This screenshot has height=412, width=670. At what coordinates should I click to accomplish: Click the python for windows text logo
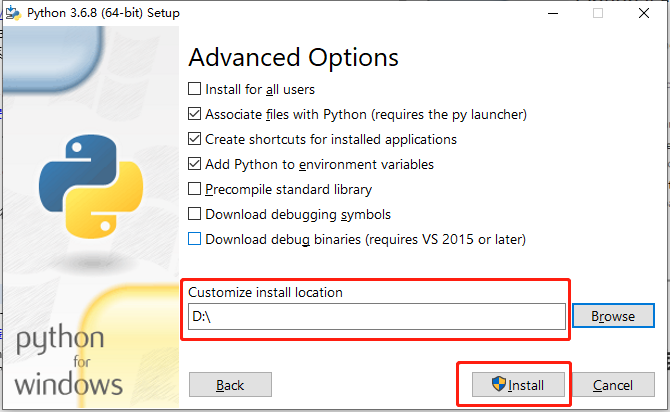(x=68, y=360)
